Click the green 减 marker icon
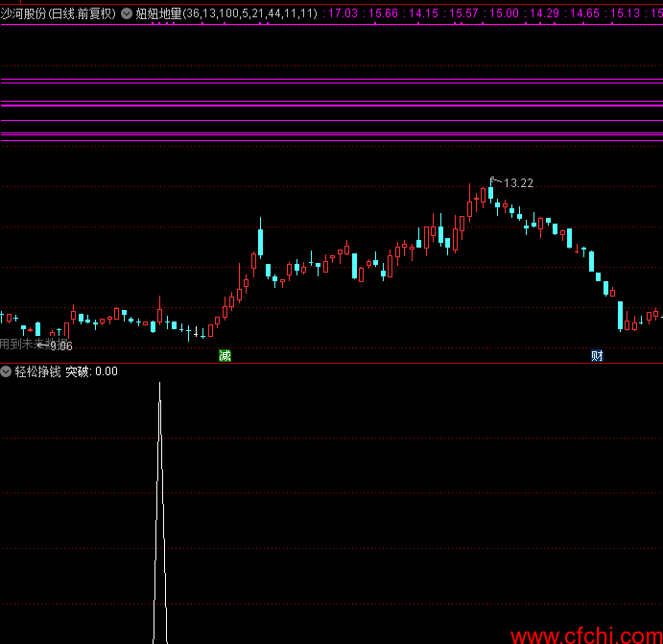 (225, 356)
